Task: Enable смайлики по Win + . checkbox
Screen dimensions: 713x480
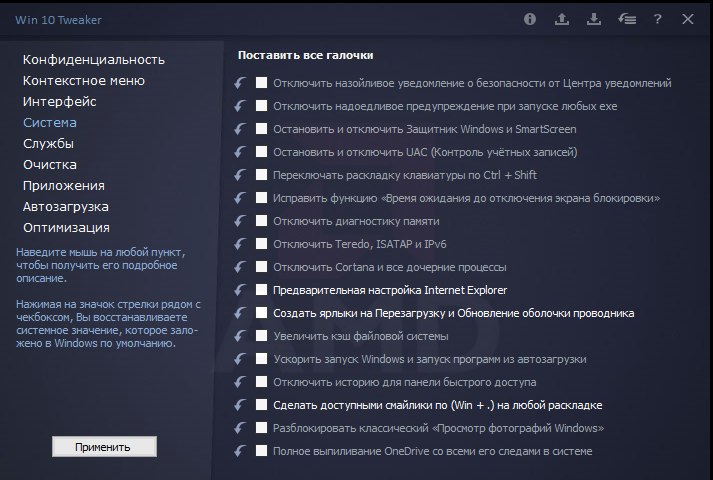Action: point(261,405)
